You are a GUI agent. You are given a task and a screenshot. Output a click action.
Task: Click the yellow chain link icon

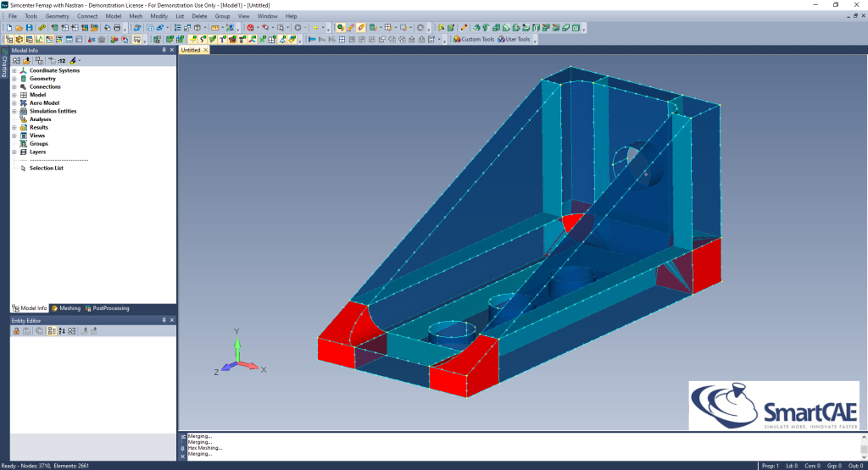pos(42,28)
